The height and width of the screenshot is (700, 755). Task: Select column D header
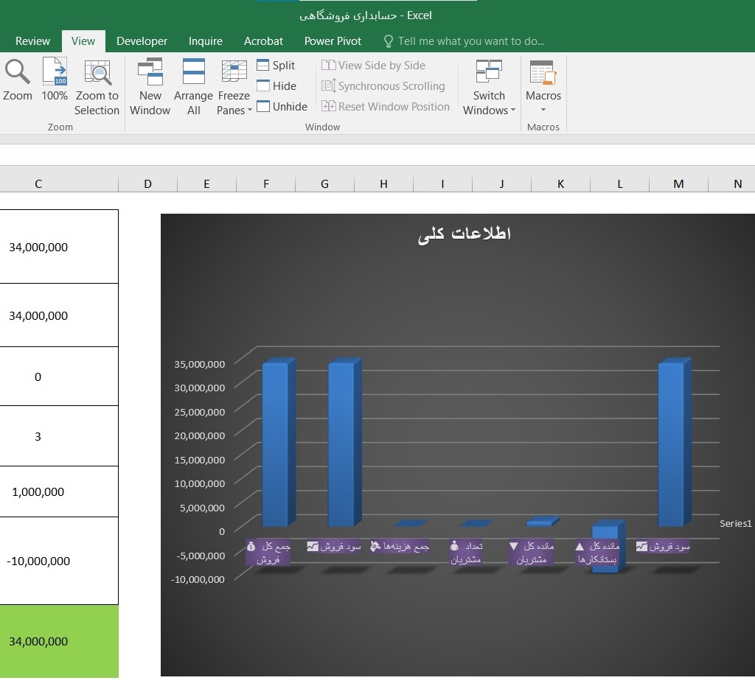(x=147, y=183)
